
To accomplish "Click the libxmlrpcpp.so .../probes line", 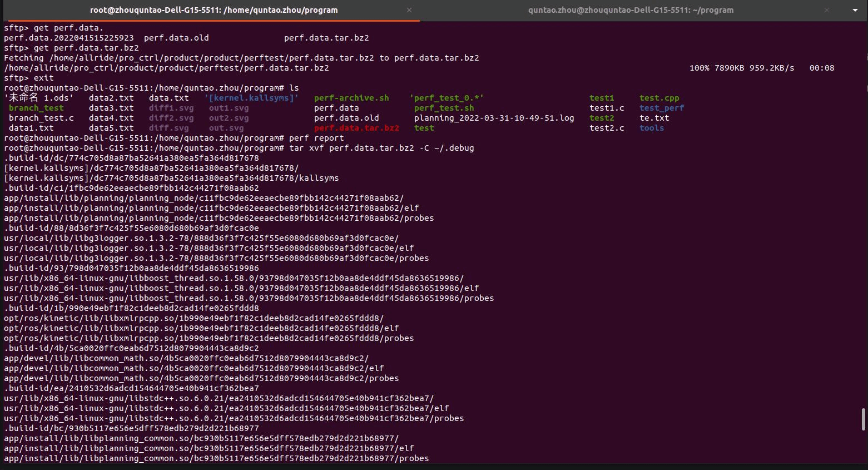I will [209, 338].
